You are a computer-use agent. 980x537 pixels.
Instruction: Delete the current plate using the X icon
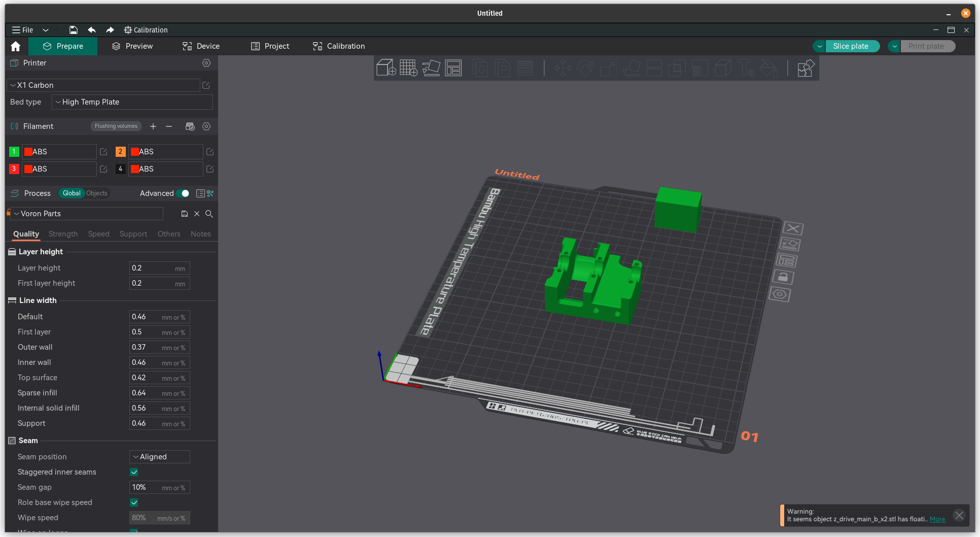point(792,228)
